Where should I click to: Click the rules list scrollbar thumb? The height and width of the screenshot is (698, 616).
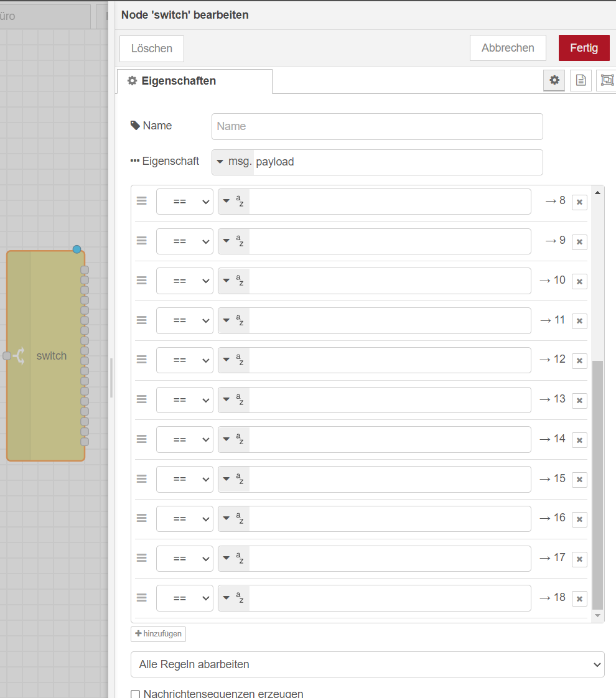[x=598, y=485]
